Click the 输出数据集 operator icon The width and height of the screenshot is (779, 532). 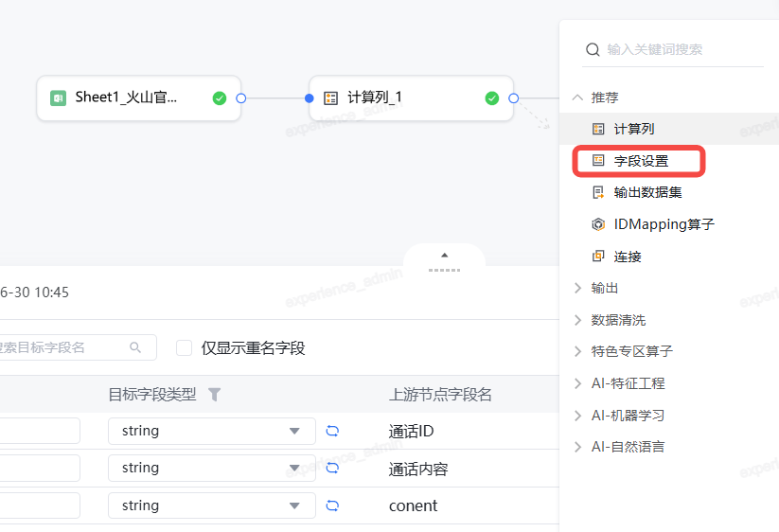[x=598, y=192]
